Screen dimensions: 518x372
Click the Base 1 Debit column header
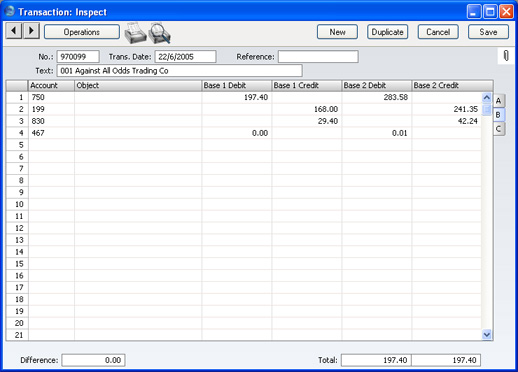(237, 86)
